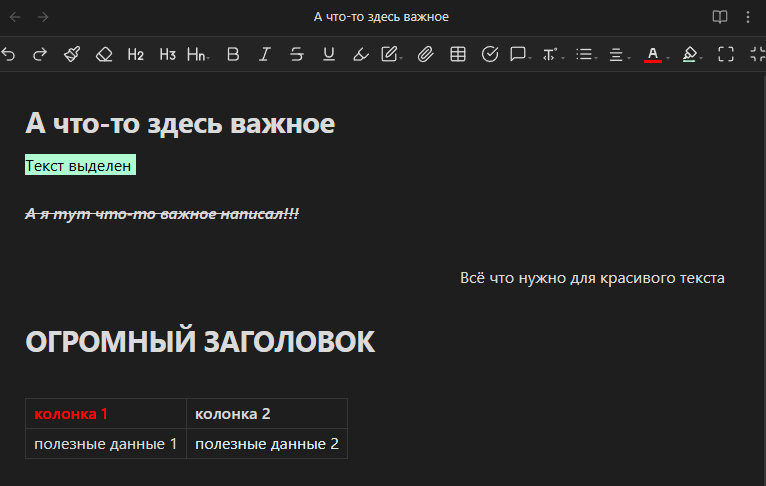The width and height of the screenshot is (766, 486).
Task: Click the checkmark circle task icon
Action: [489, 54]
